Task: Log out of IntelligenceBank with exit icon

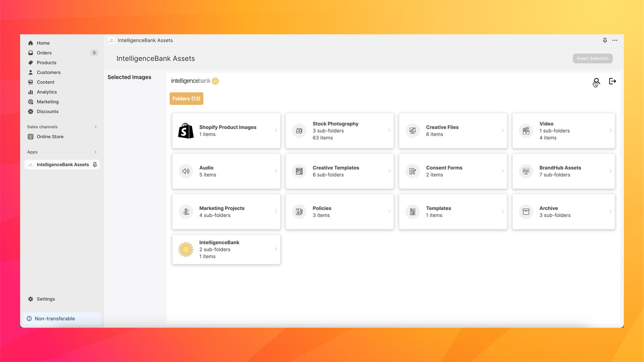Action: coord(613,81)
